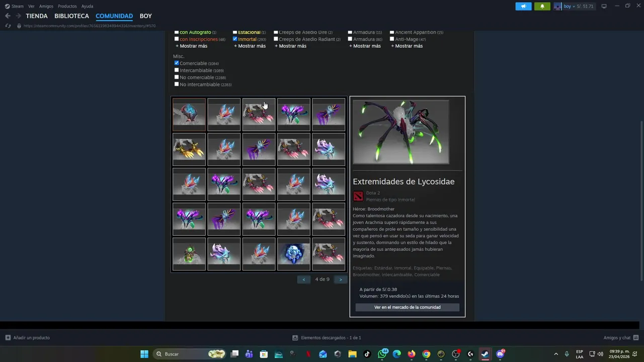The width and height of the screenshot is (644, 362).
Task: Click the page reload icon beside the URL
Action: coord(8,26)
